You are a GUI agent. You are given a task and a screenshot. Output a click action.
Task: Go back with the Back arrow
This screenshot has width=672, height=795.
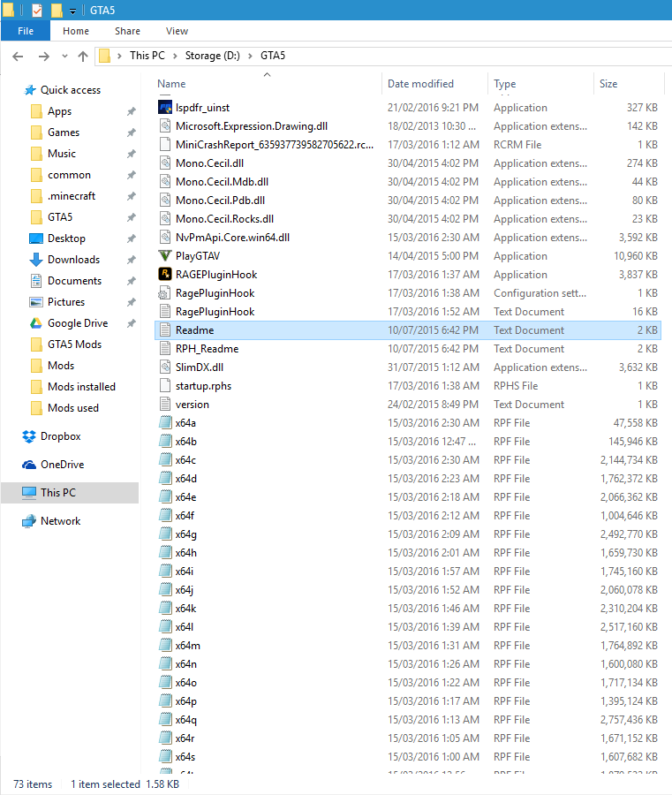click(x=18, y=57)
